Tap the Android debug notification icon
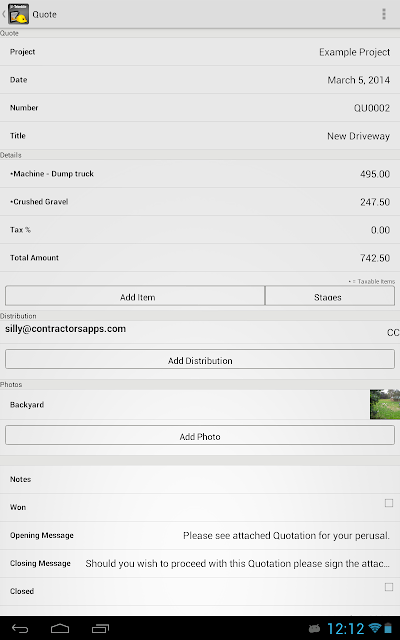400x640 pixels. (314, 629)
